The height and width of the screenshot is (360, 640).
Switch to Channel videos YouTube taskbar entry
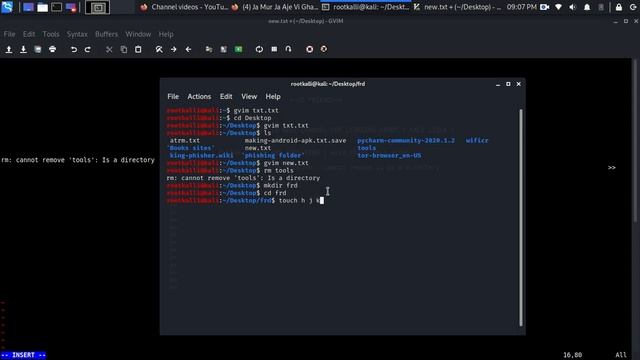[x=184, y=7]
